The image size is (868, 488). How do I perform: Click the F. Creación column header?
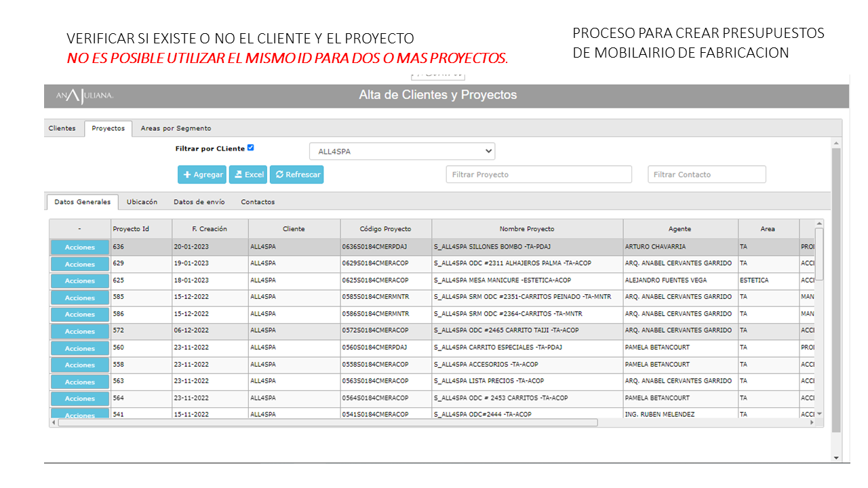tap(210, 229)
